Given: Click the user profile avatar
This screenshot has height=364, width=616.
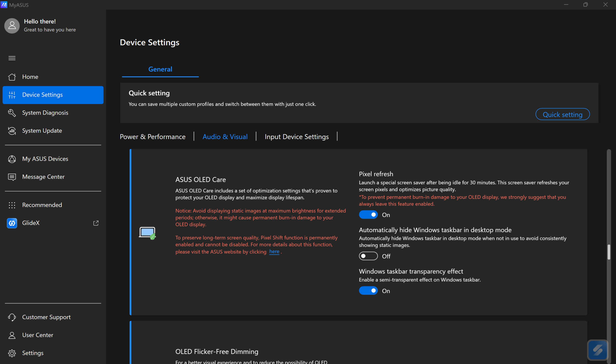Looking at the screenshot, I should [12, 25].
